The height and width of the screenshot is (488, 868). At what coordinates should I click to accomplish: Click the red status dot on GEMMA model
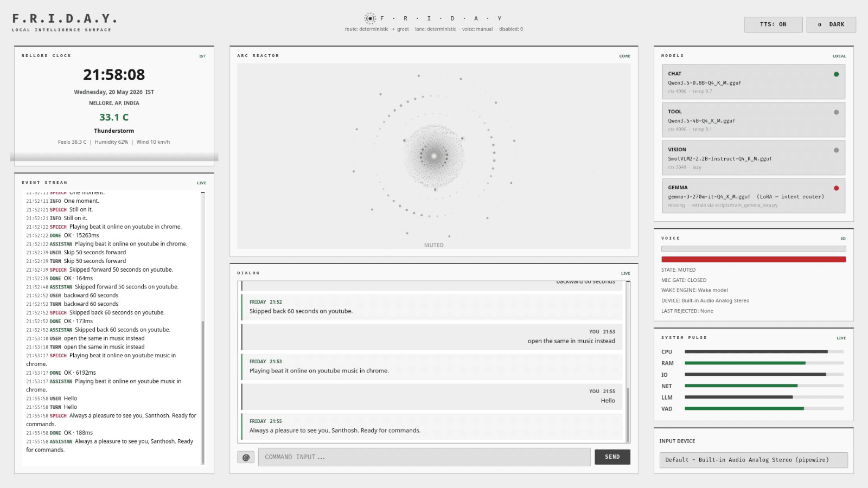(x=836, y=188)
